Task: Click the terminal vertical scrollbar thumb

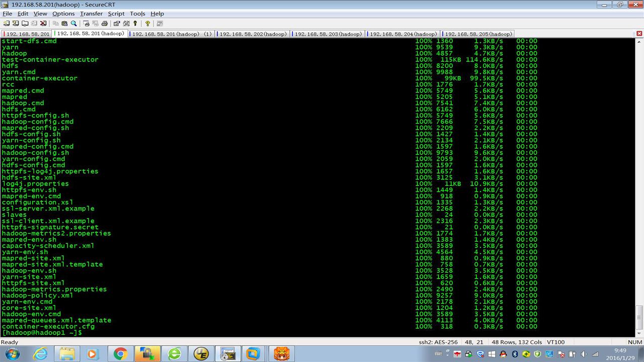Action: (x=639, y=316)
